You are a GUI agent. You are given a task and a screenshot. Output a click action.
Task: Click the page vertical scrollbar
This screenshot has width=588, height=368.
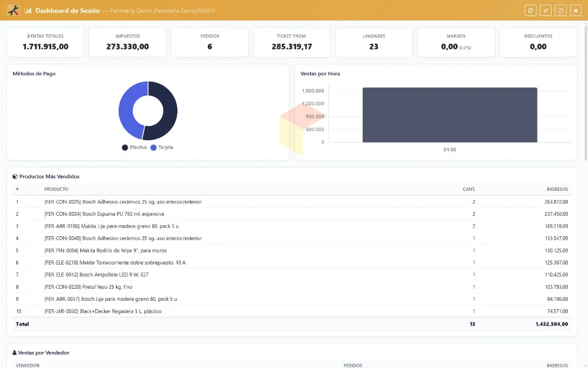coord(586,92)
